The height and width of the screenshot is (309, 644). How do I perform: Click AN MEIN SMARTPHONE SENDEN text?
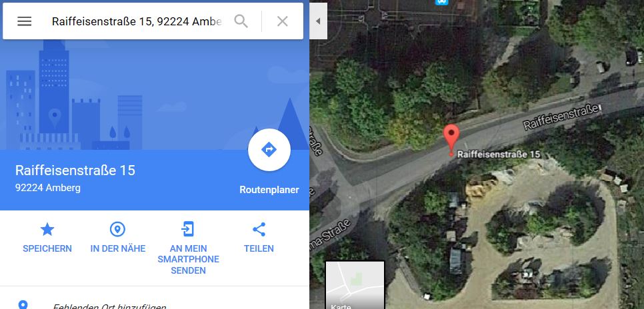click(x=188, y=260)
